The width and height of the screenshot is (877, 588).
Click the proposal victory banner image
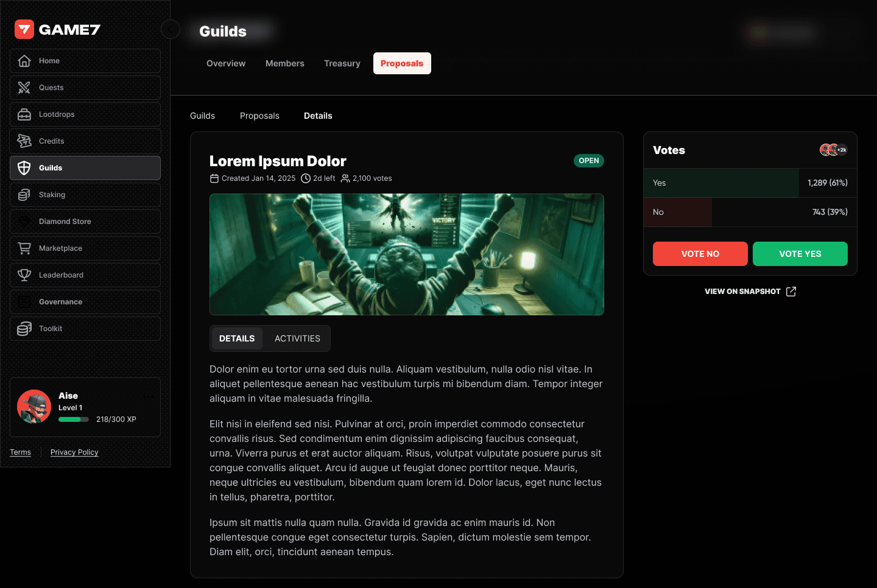pyautogui.click(x=407, y=254)
